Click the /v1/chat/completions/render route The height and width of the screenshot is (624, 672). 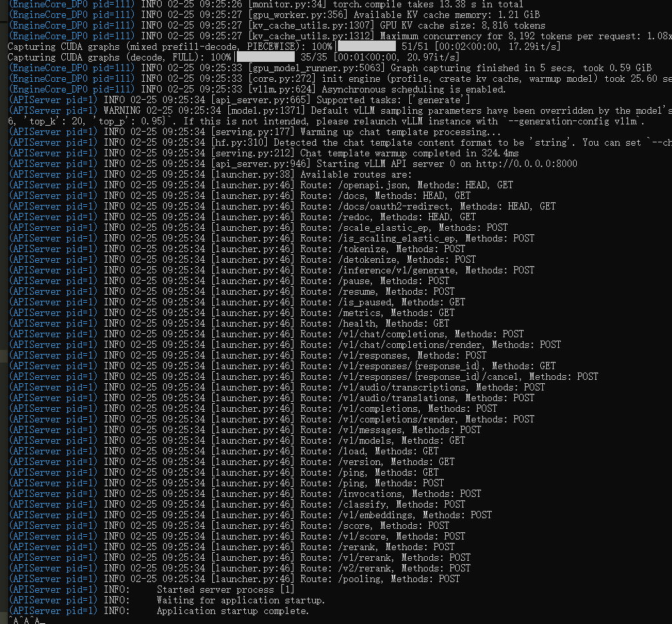click(x=411, y=345)
